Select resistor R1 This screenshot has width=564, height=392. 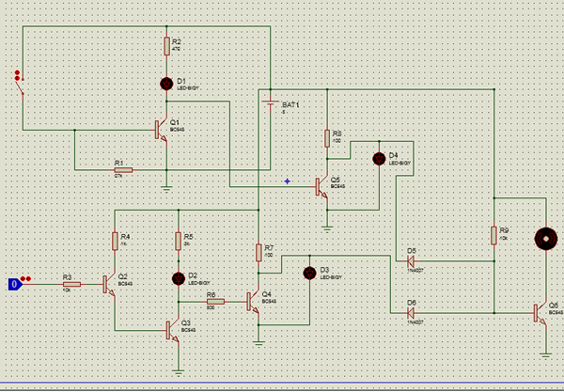point(123,170)
